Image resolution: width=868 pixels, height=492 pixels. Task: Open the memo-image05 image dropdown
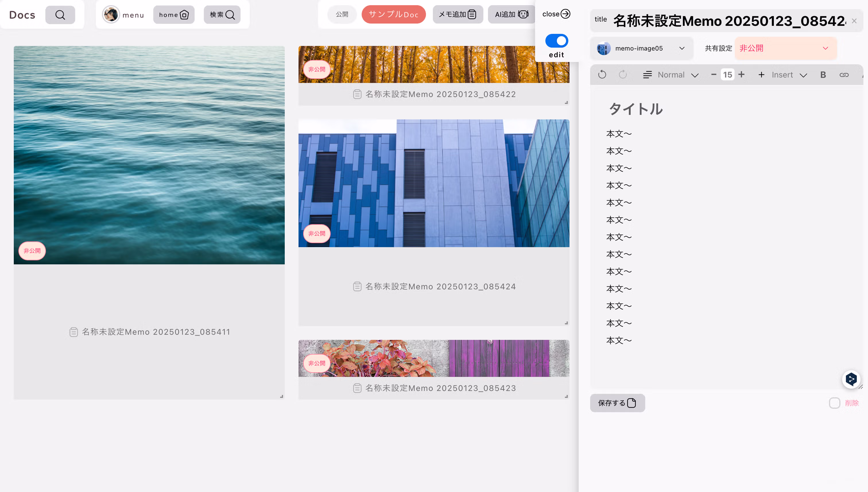click(641, 48)
